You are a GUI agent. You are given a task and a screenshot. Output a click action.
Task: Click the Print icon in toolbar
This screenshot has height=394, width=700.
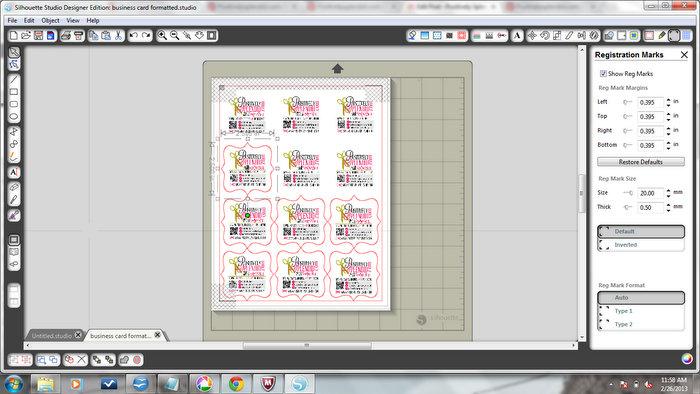pyautogui.click(x=66, y=35)
